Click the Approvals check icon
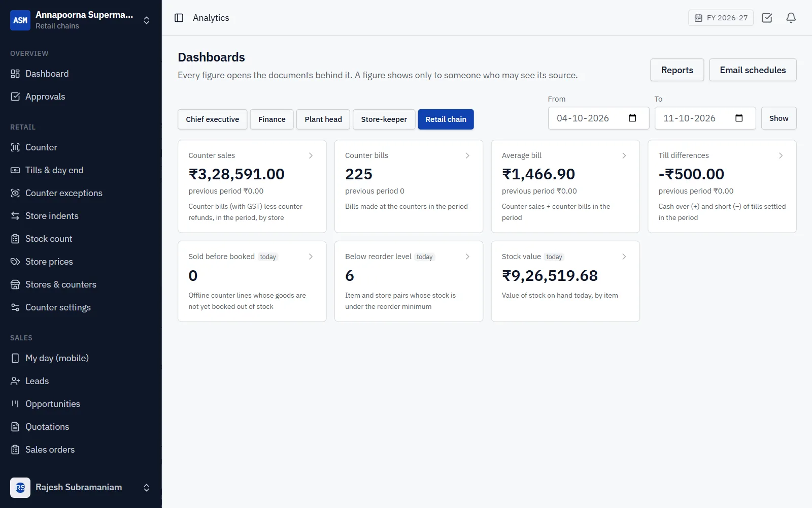This screenshot has height=508, width=812. [x=15, y=97]
